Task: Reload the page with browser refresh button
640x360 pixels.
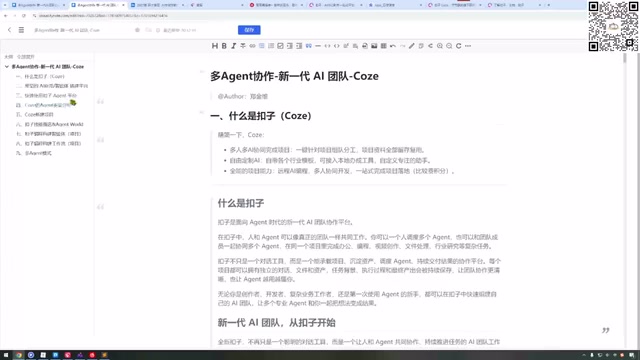Action: 24,16
